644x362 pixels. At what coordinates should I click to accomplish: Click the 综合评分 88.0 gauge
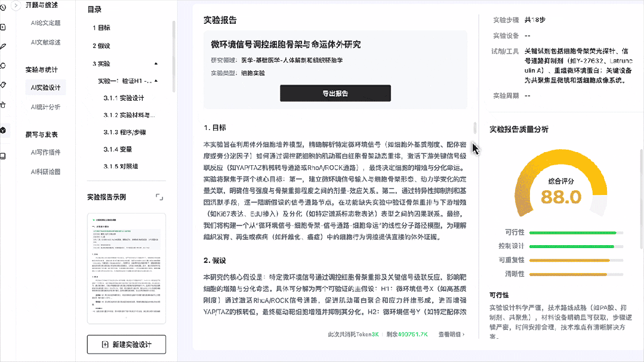click(x=560, y=184)
